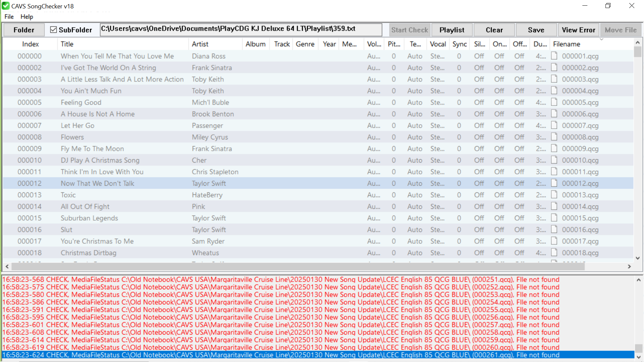Click the sort arrow above the Filename column
This screenshot has height=362, width=644.
coord(601,40)
